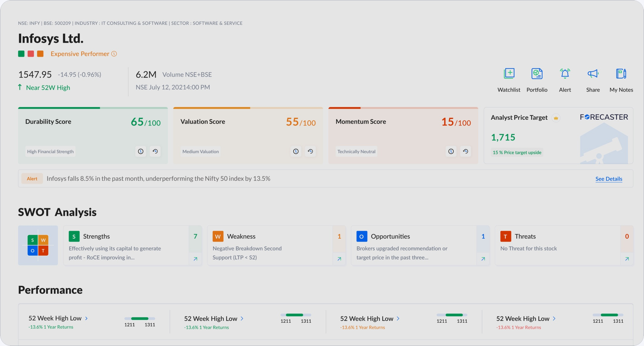Open history icon on Valuation Score card
The image size is (644, 346).
coord(310,152)
